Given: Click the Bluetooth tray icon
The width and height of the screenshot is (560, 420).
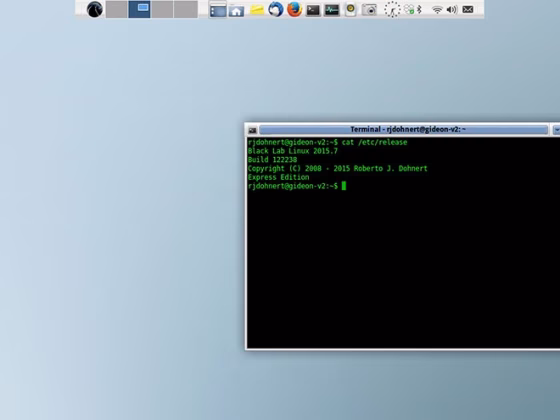Looking at the screenshot, I should click(420, 9).
